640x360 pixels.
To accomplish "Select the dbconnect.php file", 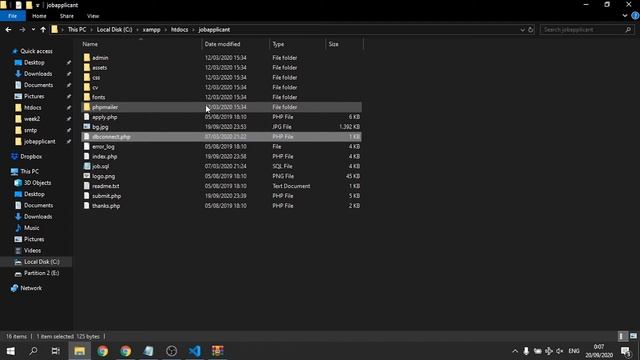I will (x=221, y=137).
